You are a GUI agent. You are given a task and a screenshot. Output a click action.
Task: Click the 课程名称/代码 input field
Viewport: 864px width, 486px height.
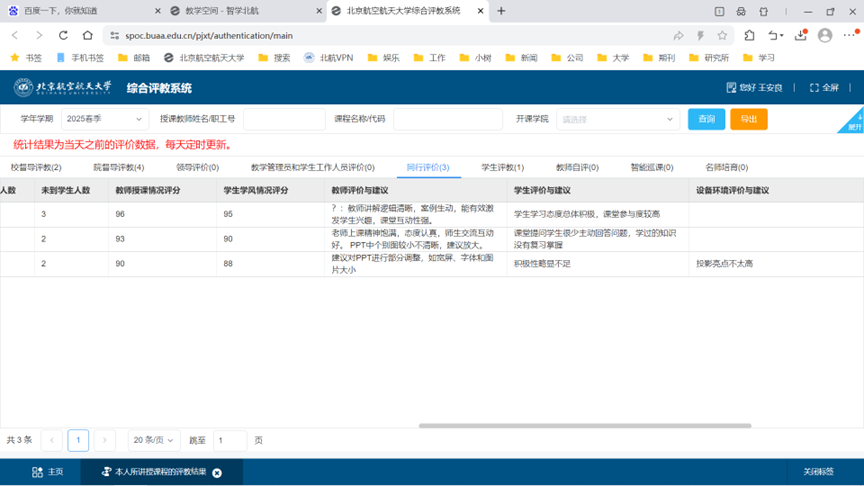[x=448, y=119]
